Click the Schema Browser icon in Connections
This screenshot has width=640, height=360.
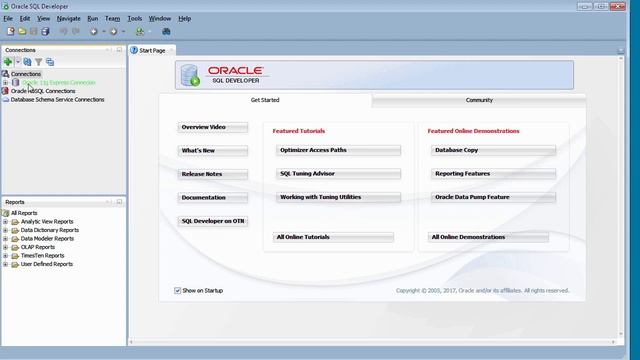pos(50,62)
